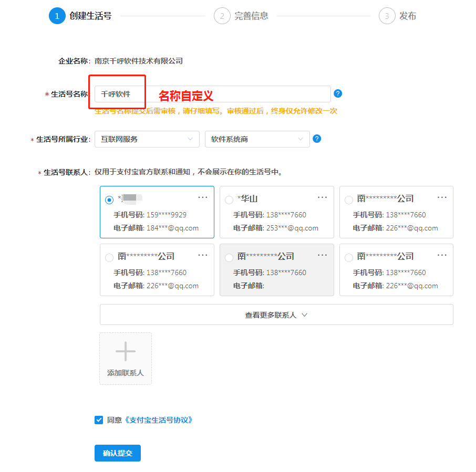The image size is (476, 472).
Task: Click the 创建生活号 step label
Action: pyautogui.click(x=90, y=16)
